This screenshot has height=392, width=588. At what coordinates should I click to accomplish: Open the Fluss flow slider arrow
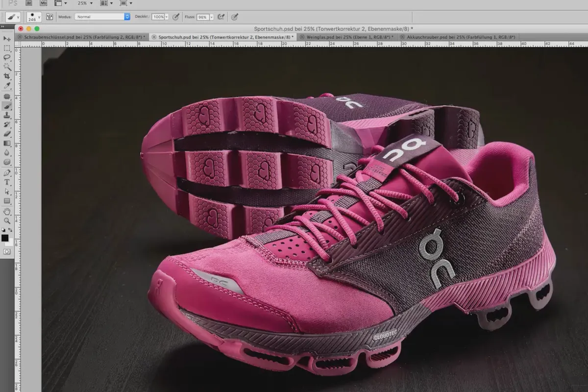tap(212, 17)
